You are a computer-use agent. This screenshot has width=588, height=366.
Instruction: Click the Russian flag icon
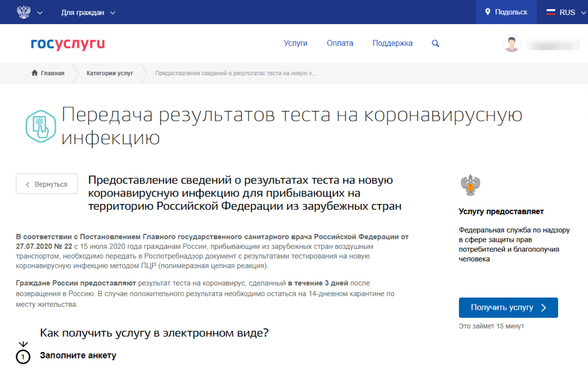click(x=551, y=13)
